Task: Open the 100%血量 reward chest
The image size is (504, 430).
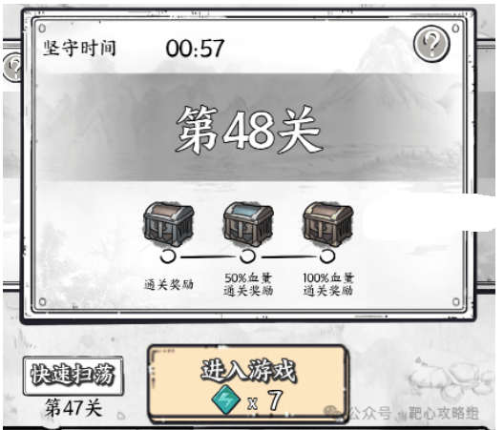Action: [x=327, y=224]
